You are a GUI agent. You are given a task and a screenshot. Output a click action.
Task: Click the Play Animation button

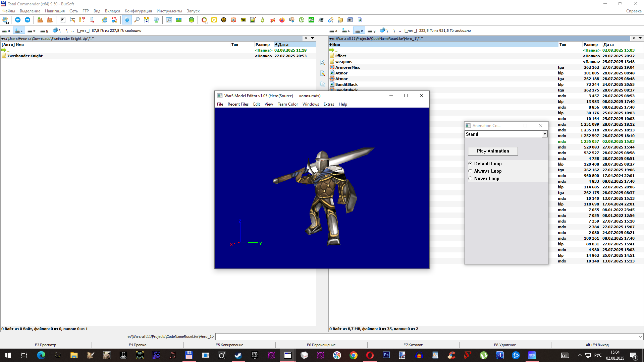pos(493,151)
